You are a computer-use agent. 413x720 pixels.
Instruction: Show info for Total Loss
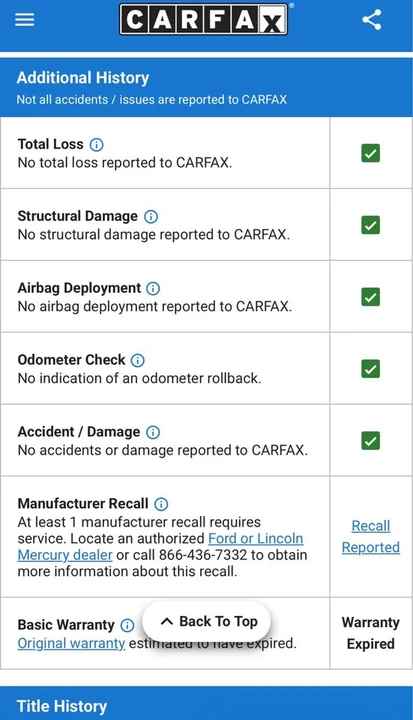click(96, 145)
